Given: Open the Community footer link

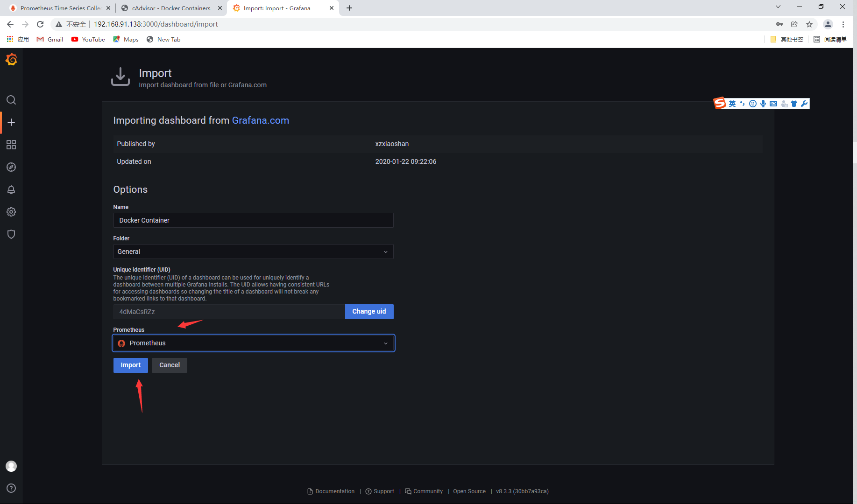Looking at the screenshot, I should (x=424, y=491).
